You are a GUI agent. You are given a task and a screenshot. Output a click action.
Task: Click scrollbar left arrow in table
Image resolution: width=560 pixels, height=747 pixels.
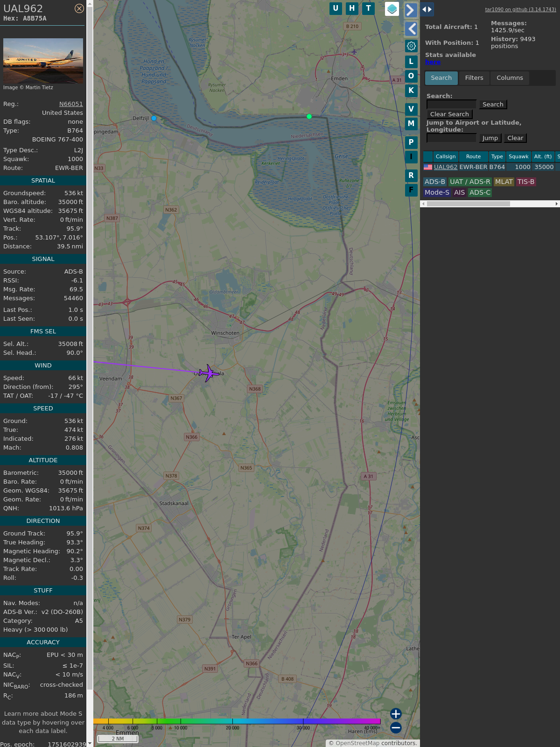423,204
